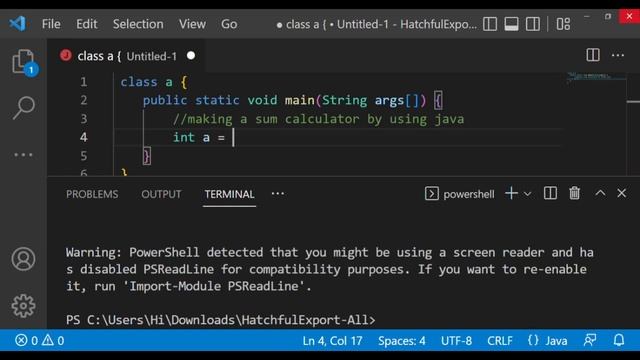Click the feedback icon in status bar

(x=590, y=340)
